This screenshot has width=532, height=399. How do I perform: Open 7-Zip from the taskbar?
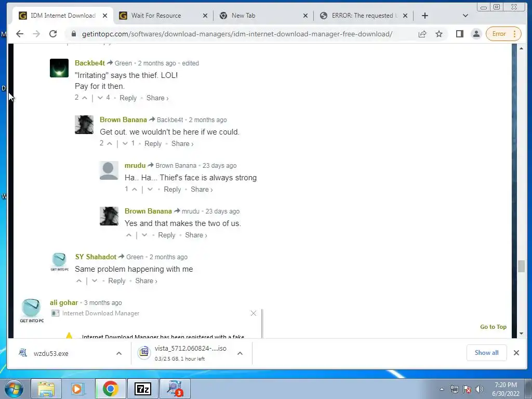coord(143,389)
